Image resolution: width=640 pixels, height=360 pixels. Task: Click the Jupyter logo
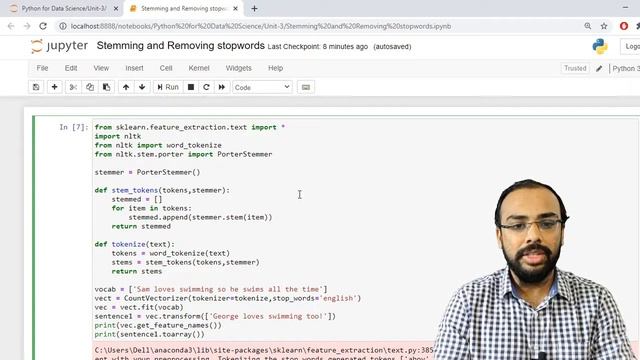pos(59,46)
